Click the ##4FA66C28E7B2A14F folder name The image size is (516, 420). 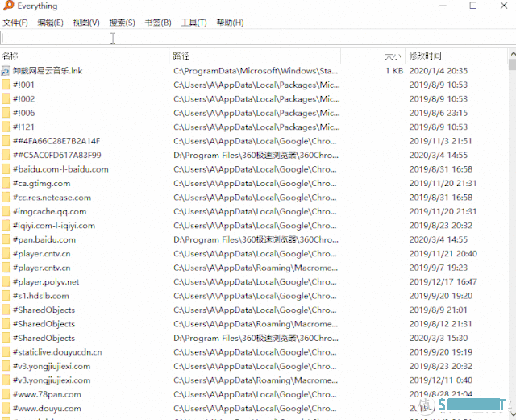[56, 141]
